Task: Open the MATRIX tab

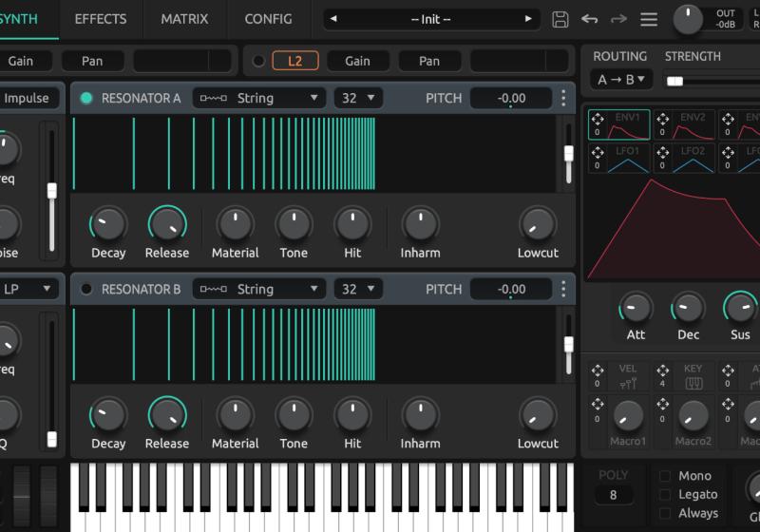Action: [x=184, y=19]
